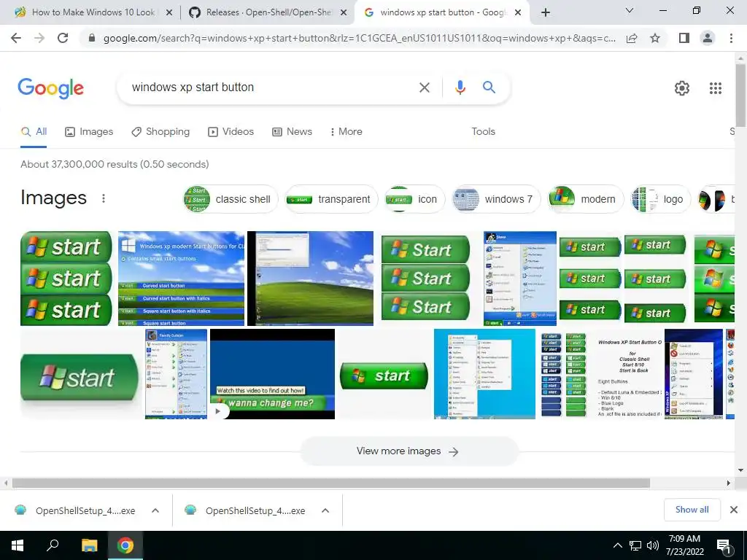Select the Videos results tab
The width and height of the screenshot is (747, 560).
click(231, 131)
